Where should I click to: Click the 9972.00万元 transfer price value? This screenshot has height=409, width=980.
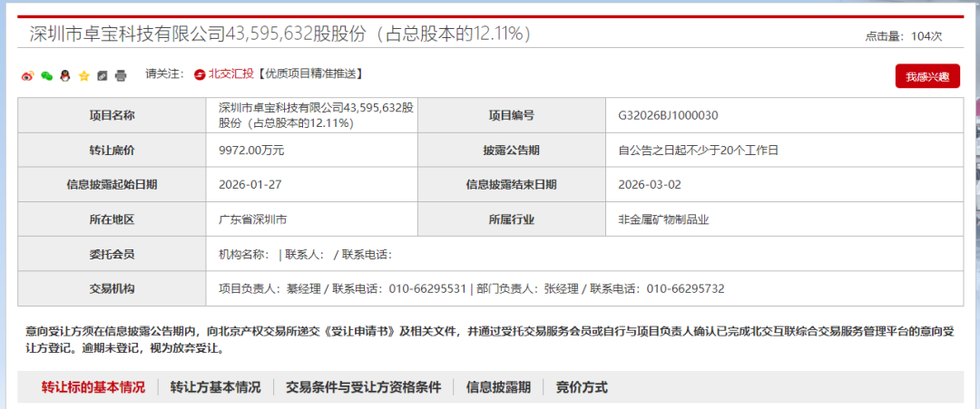click(x=251, y=150)
